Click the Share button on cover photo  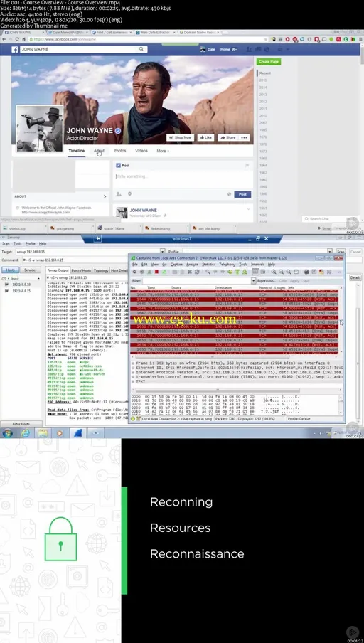click(x=228, y=138)
